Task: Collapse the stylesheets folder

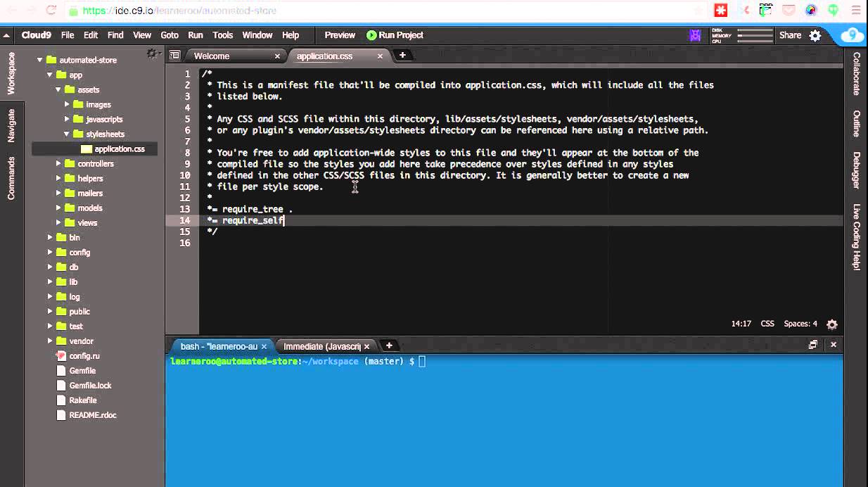Action: point(68,134)
